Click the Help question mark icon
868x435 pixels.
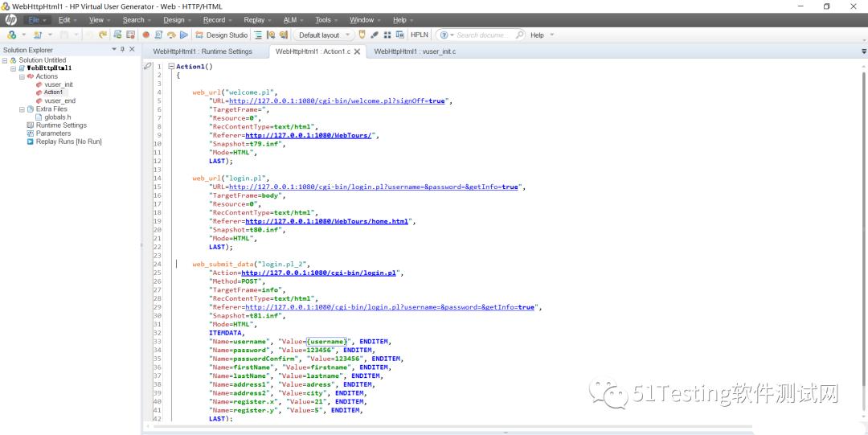443,35
